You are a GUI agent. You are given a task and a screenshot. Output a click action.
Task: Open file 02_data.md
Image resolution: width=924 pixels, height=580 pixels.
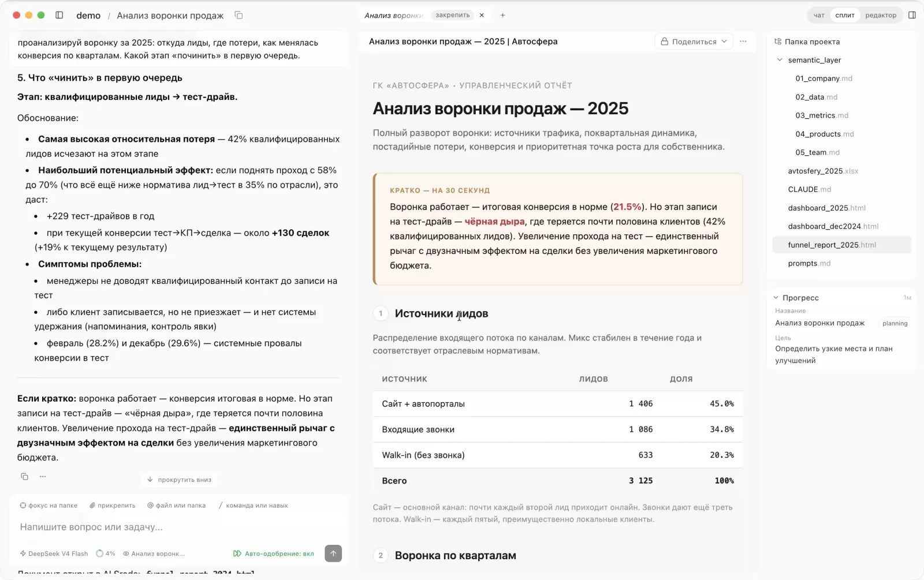click(x=816, y=97)
